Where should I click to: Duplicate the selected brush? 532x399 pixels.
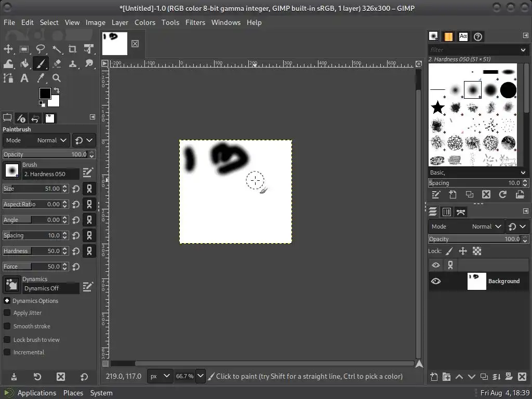(x=470, y=194)
